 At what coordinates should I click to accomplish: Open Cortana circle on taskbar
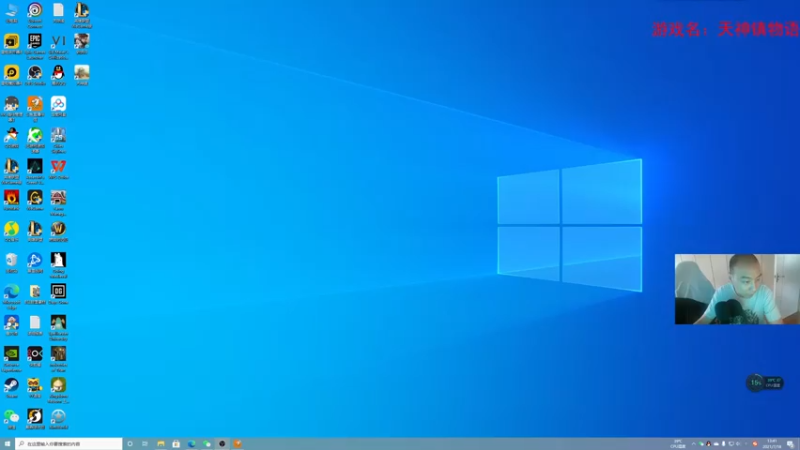130,444
